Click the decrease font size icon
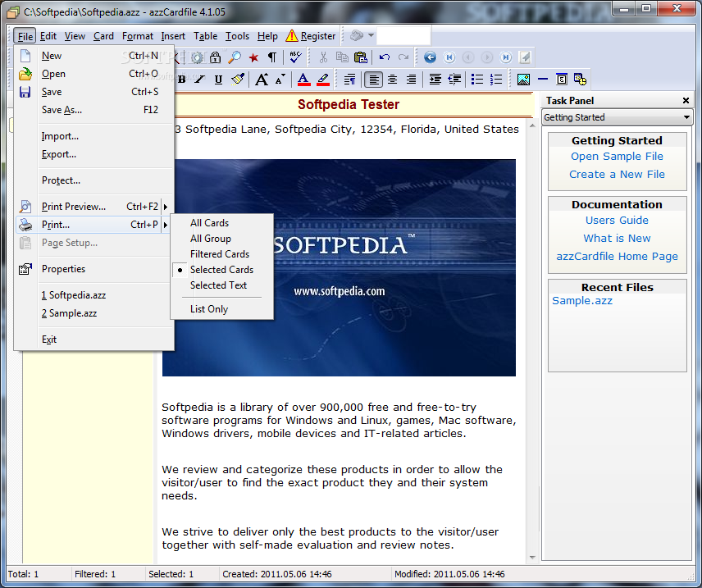Screen dimensions: 702x588 tap(280, 80)
